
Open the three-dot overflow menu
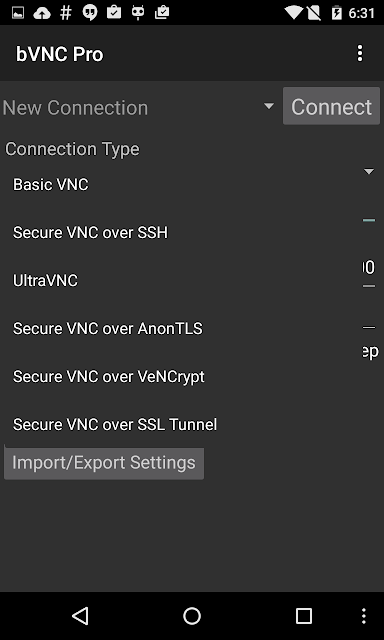(x=360, y=53)
